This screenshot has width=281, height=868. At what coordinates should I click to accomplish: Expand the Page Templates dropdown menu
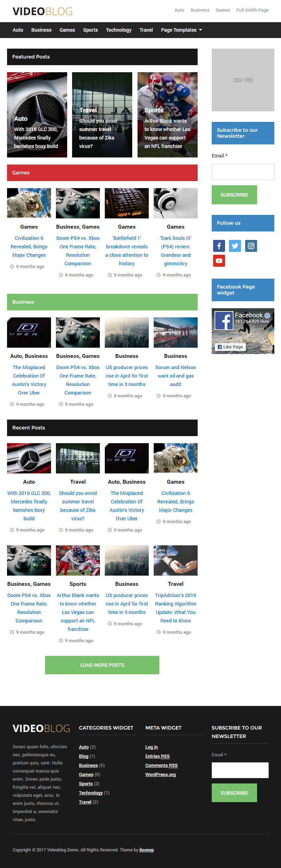click(x=181, y=30)
